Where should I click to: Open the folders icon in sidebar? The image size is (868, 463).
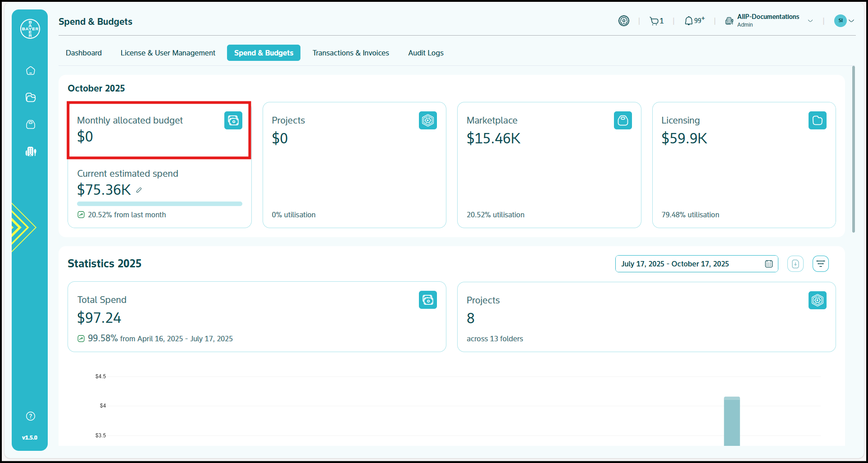tap(31, 97)
